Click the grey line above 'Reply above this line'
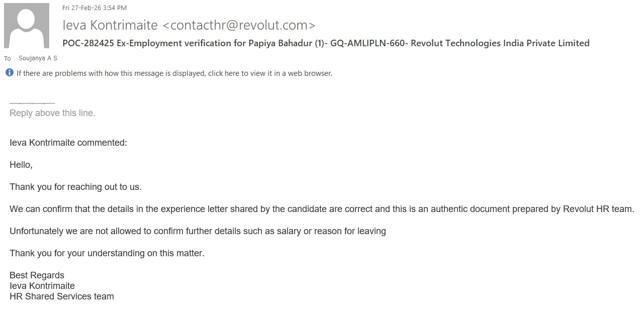 (x=32, y=104)
